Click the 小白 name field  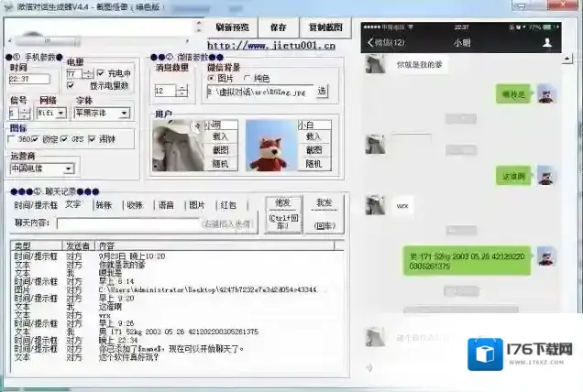click(314, 125)
